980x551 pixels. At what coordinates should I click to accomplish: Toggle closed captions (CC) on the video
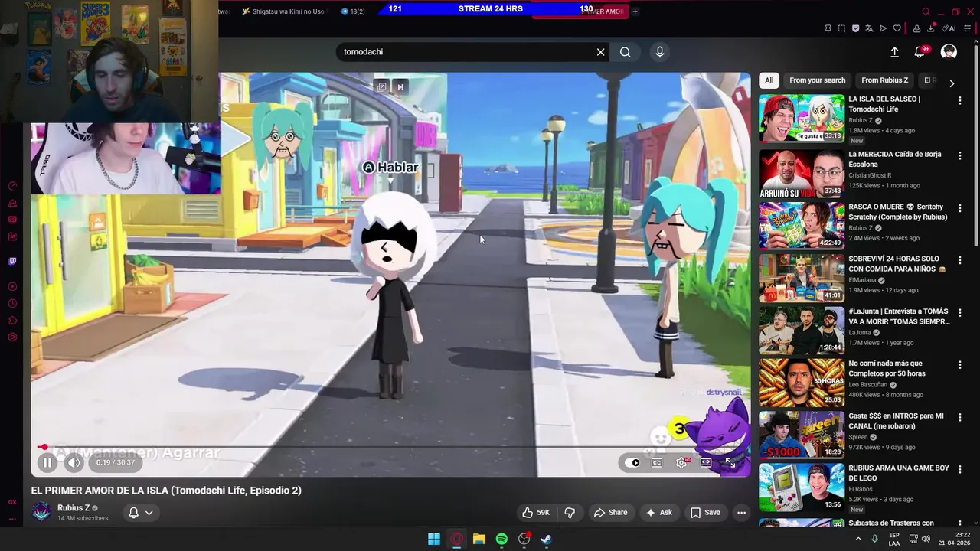click(657, 462)
